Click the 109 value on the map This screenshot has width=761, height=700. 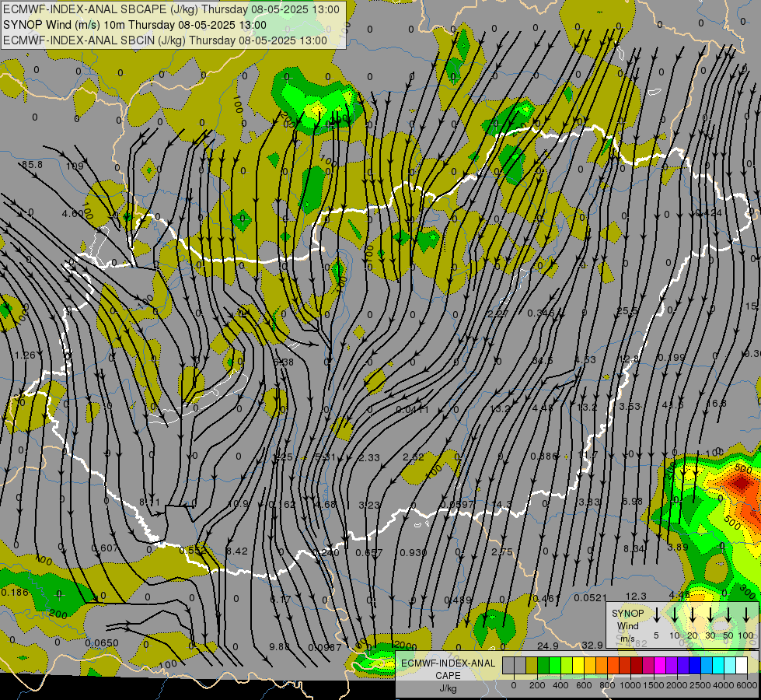coord(75,166)
